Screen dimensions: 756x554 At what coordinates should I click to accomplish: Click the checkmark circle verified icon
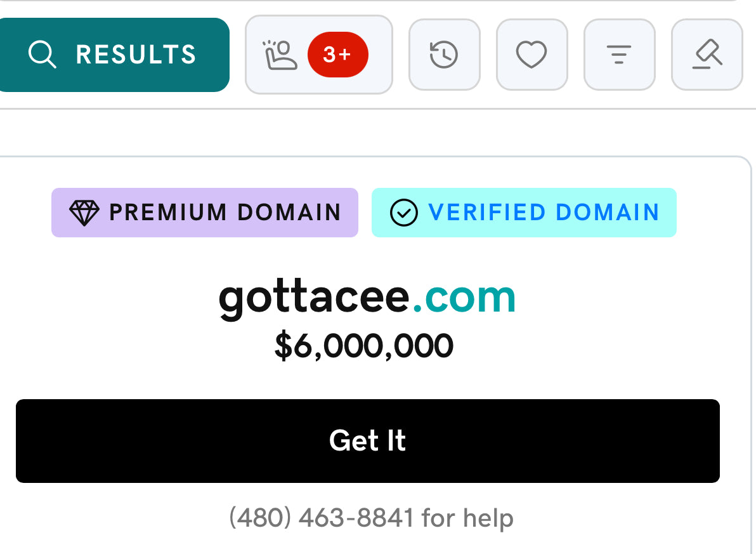point(403,213)
